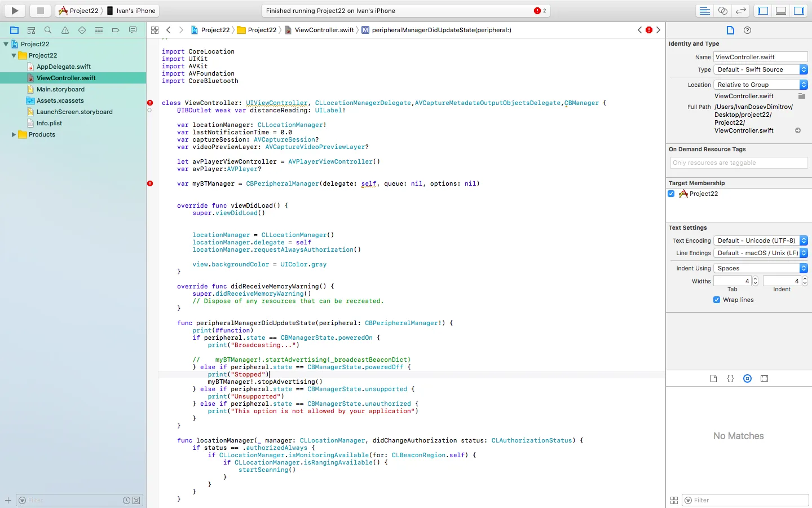Open the Quick Help inspector
This screenshot has width=812, height=508.
(747, 30)
